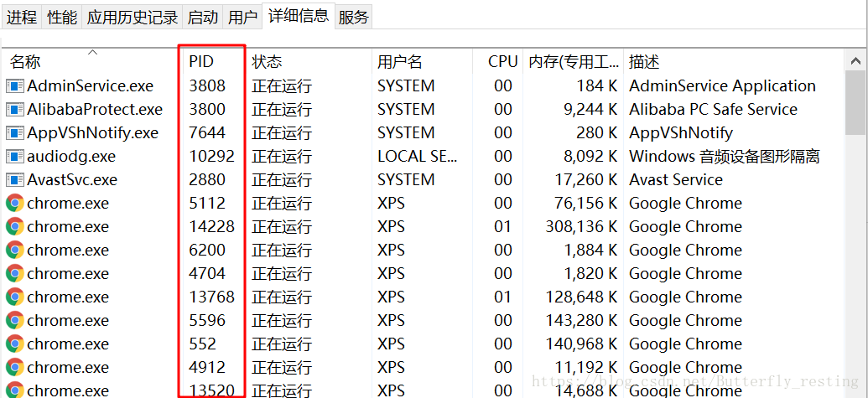
Task: Click PID value 2880
Action: (x=207, y=180)
